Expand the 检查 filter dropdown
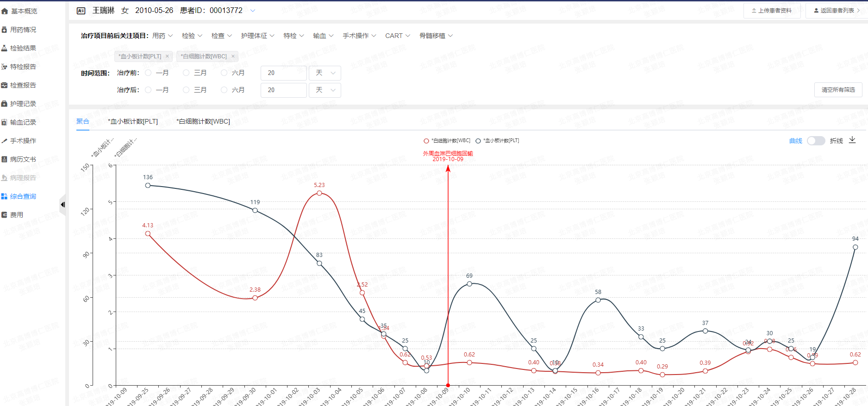The width and height of the screenshot is (868, 406). pyautogui.click(x=222, y=36)
